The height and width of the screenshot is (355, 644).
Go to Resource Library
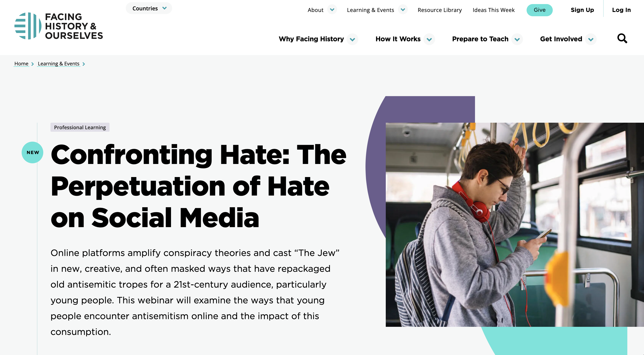coord(439,10)
